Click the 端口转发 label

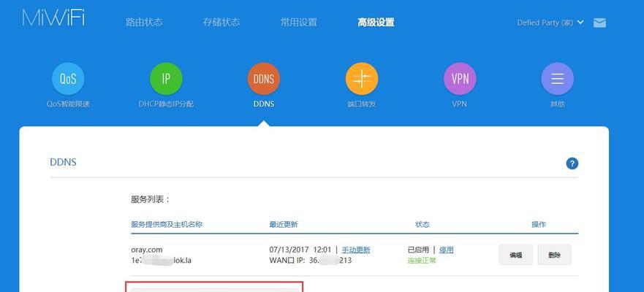click(361, 104)
